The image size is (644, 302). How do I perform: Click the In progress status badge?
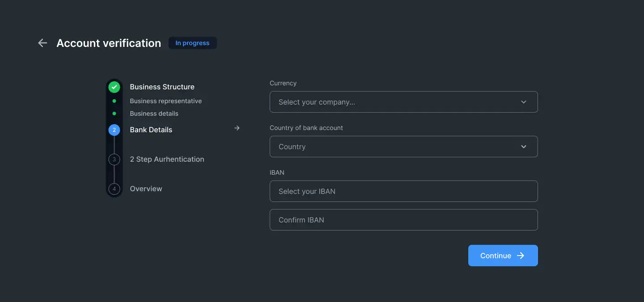pyautogui.click(x=192, y=43)
